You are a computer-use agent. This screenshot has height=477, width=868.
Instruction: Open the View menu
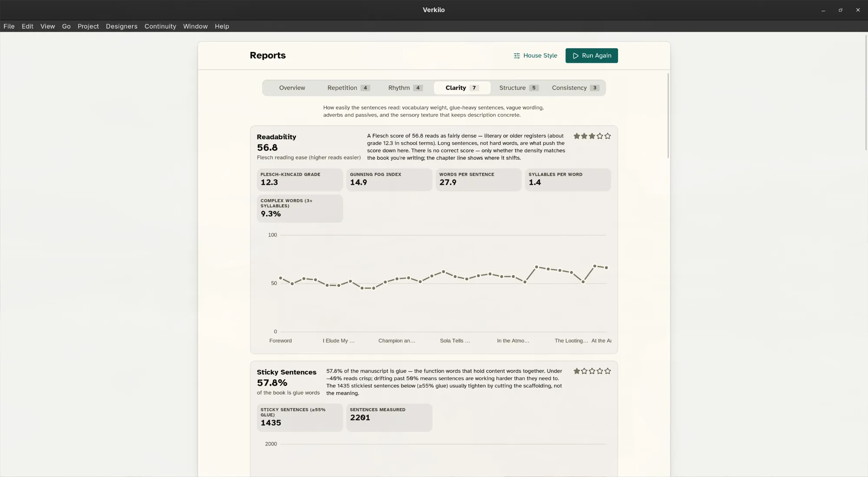(48, 26)
